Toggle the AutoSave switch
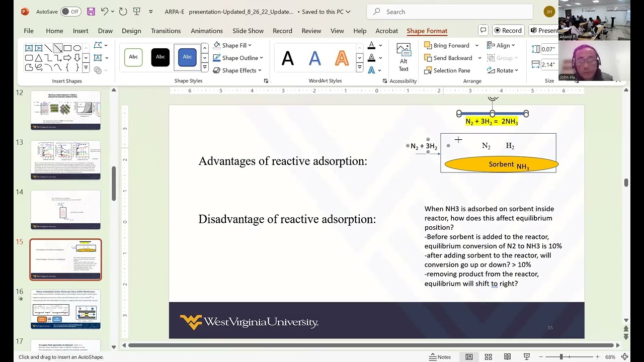This screenshot has width=644, height=362. coord(70,12)
